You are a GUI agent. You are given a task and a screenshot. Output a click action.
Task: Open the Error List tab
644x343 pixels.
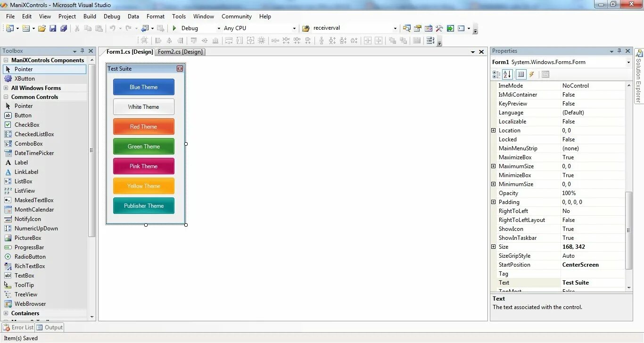pyautogui.click(x=18, y=327)
